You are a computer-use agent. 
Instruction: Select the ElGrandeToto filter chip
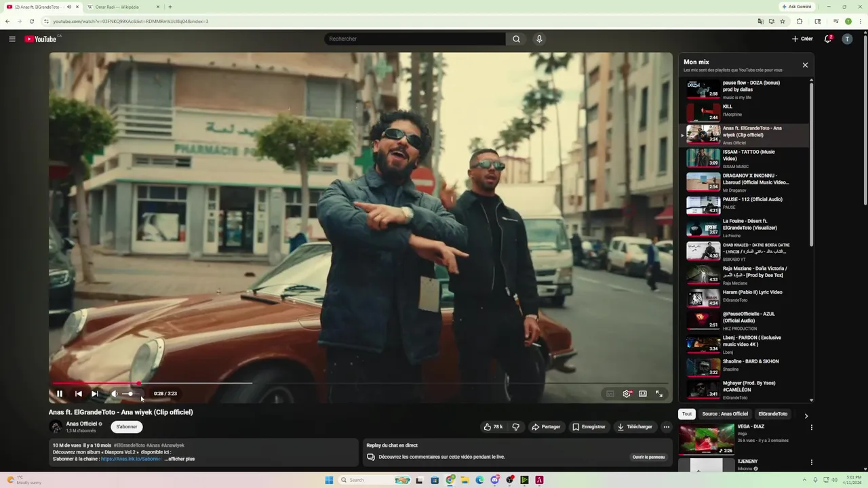point(773,414)
